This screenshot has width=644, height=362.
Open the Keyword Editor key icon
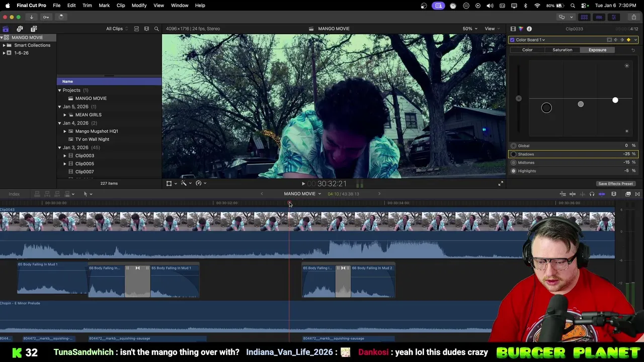[46, 17]
